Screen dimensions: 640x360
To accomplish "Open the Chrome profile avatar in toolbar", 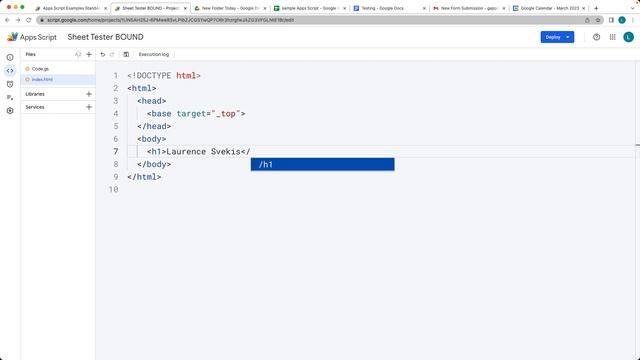I will coord(622,20).
